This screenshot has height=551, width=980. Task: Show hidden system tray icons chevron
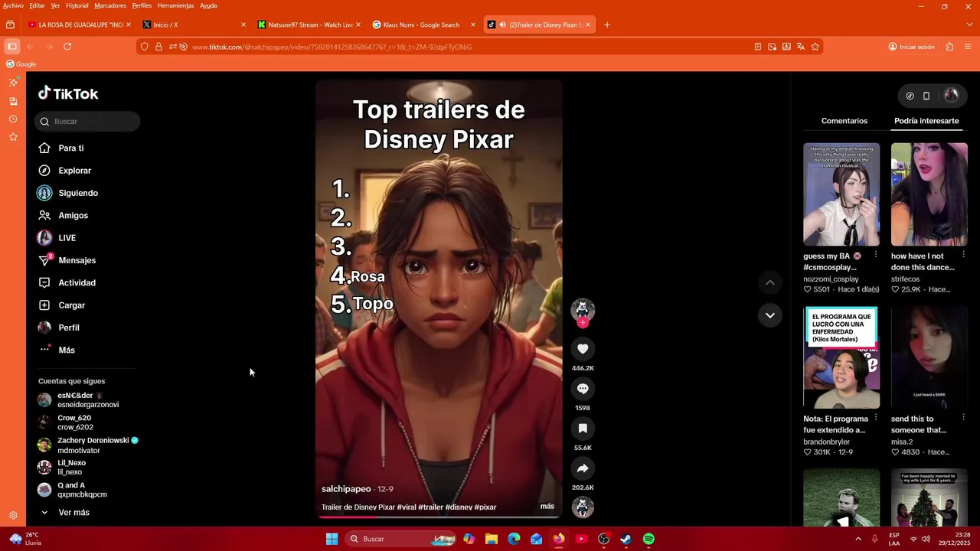[x=857, y=539]
